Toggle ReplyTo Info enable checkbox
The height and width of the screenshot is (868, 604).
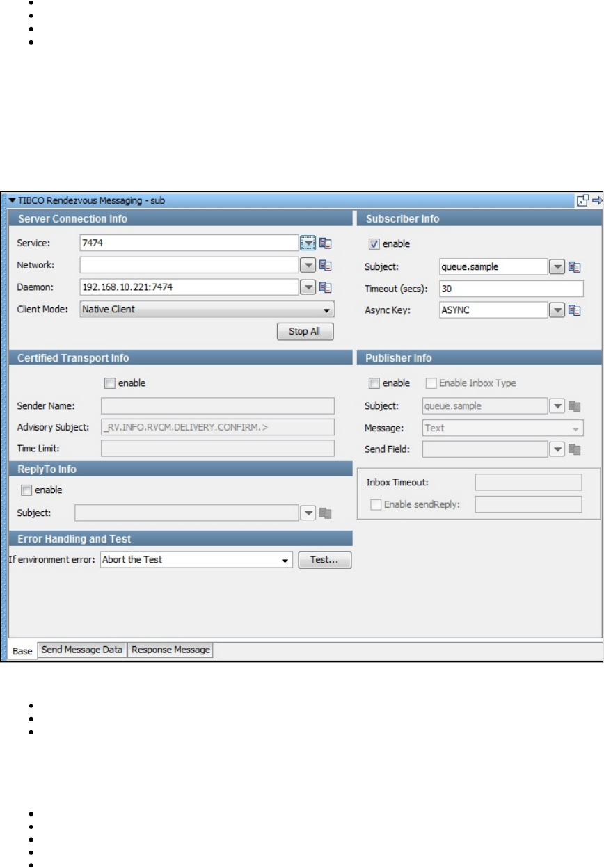click(26, 490)
